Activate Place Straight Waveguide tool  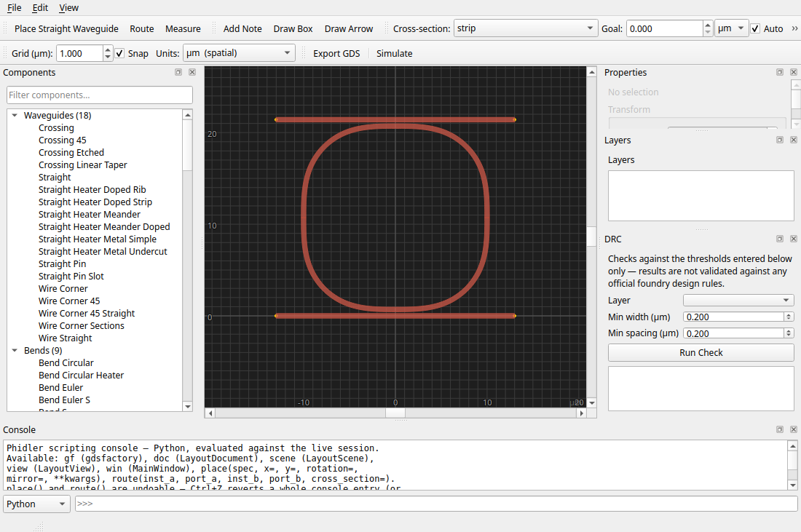coord(66,28)
